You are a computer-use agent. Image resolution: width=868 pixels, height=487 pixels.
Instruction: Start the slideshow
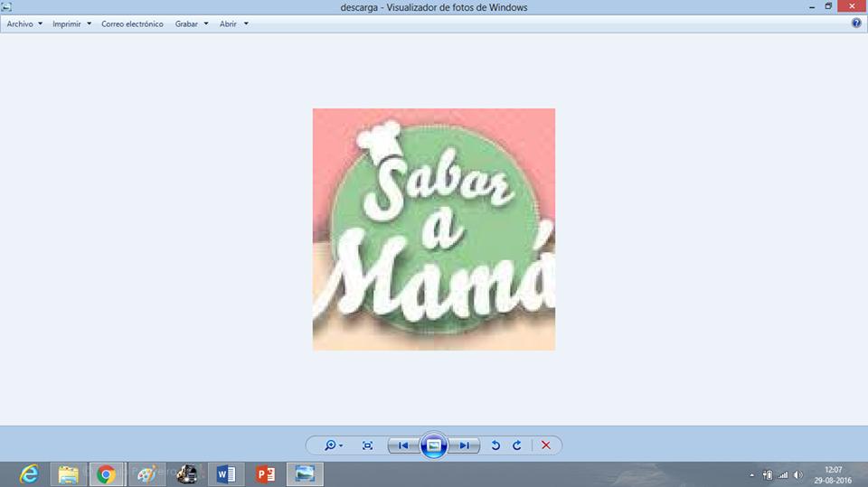coord(433,445)
